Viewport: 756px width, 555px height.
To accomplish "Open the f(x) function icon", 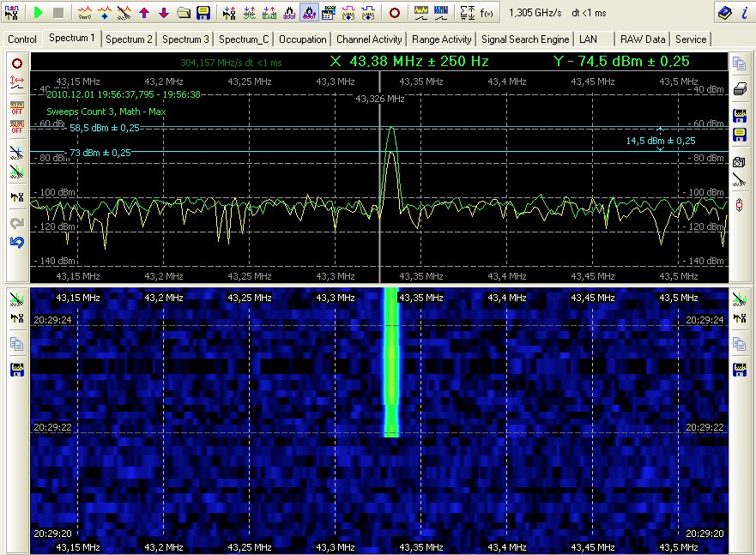I will (x=487, y=13).
